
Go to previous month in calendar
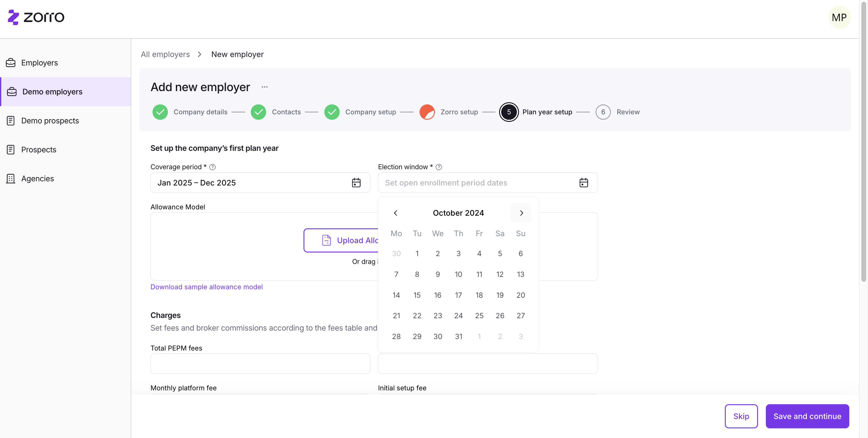click(396, 213)
